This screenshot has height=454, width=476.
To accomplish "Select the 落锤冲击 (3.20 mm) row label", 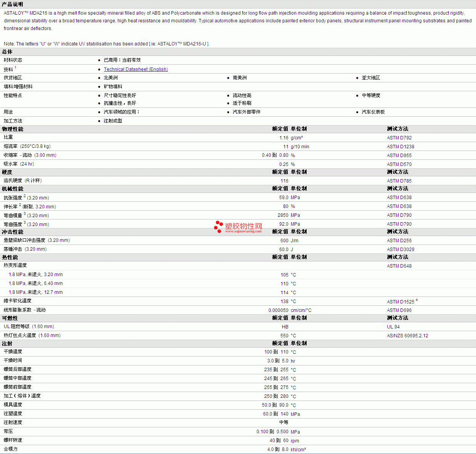I will [25, 249].
